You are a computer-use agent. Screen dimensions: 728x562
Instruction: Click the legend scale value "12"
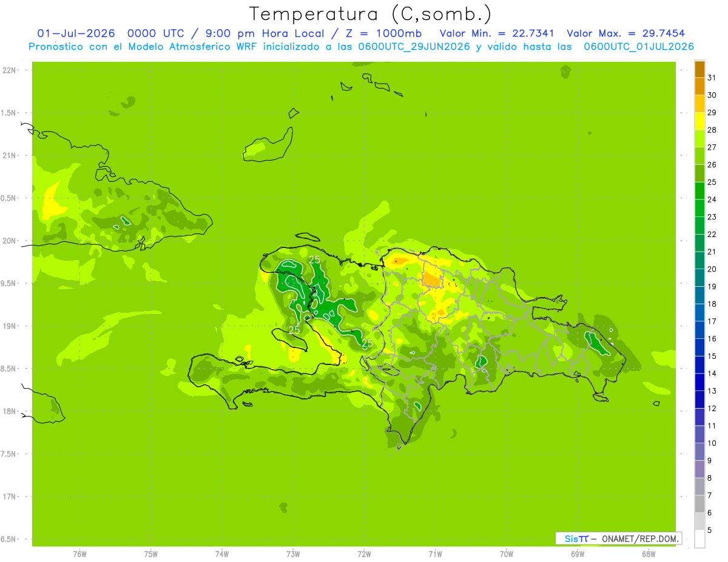(x=712, y=409)
